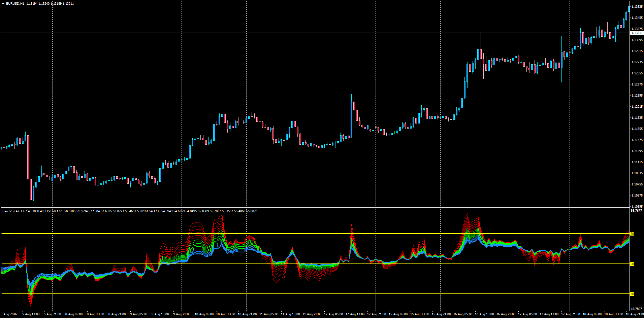Image resolution: width=644 pixels, height=318 pixels.
Task: Click the Fan_RSI indicator label
Action: [x=8, y=211]
